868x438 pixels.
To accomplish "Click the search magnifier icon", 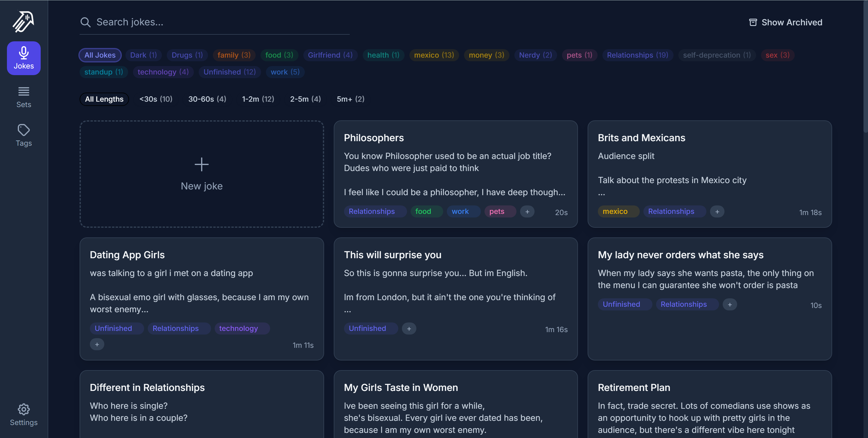I will [86, 22].
